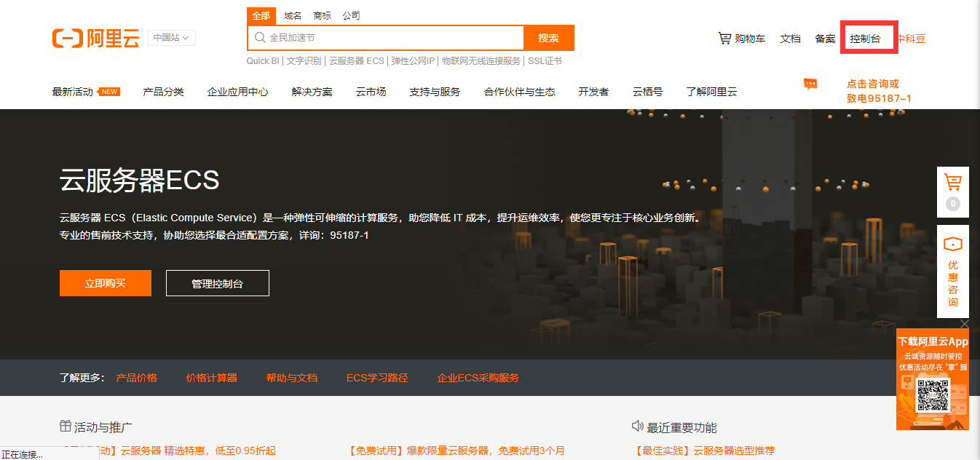Open the 支持与服务 menu
The height and width of the screenshot is (460, 980).
[435, 92]
